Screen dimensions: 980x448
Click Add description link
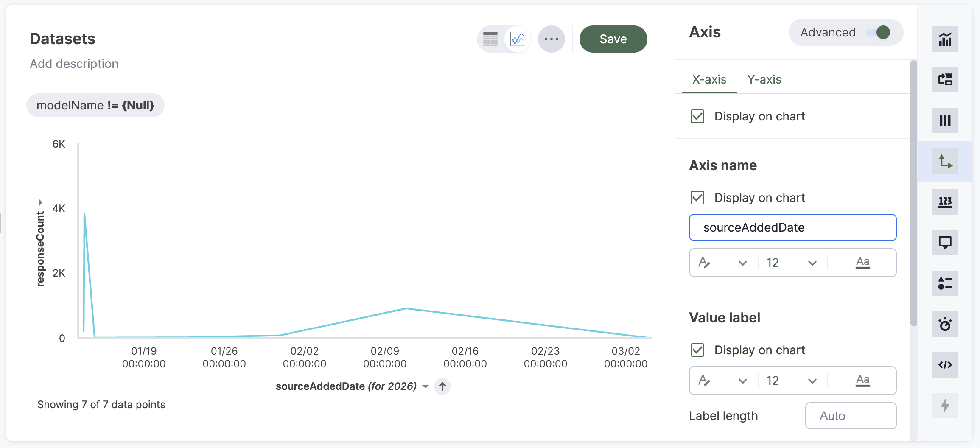click(74, 64)
